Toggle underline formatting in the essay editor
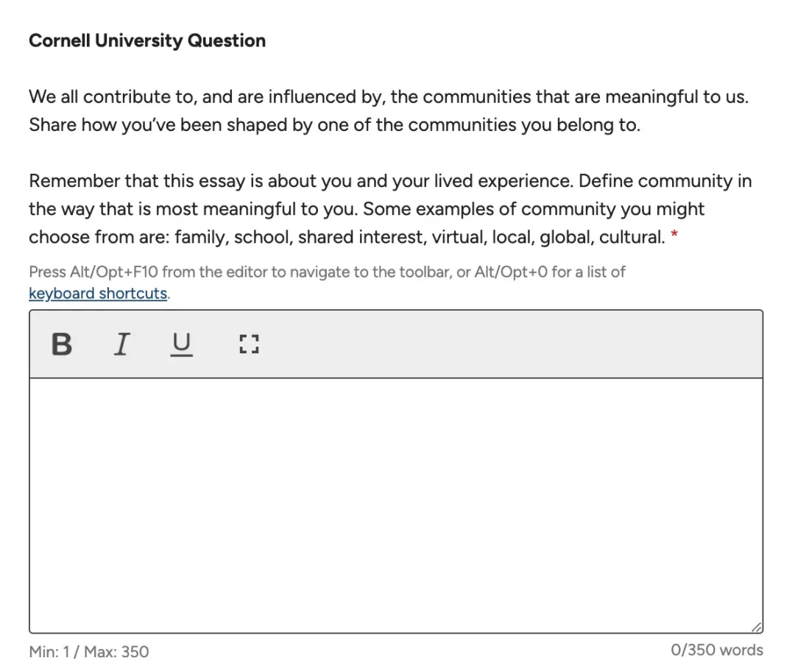795x672 pixels. pos(181,344)
